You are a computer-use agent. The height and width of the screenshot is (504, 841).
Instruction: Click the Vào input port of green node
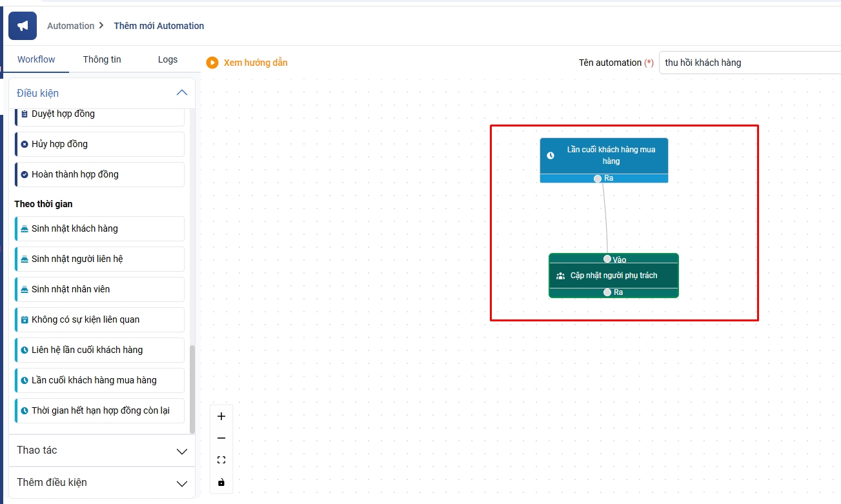607,259
